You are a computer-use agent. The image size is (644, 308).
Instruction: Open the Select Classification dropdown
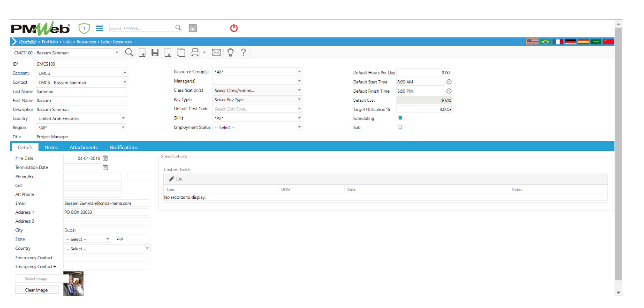point(299,90)
